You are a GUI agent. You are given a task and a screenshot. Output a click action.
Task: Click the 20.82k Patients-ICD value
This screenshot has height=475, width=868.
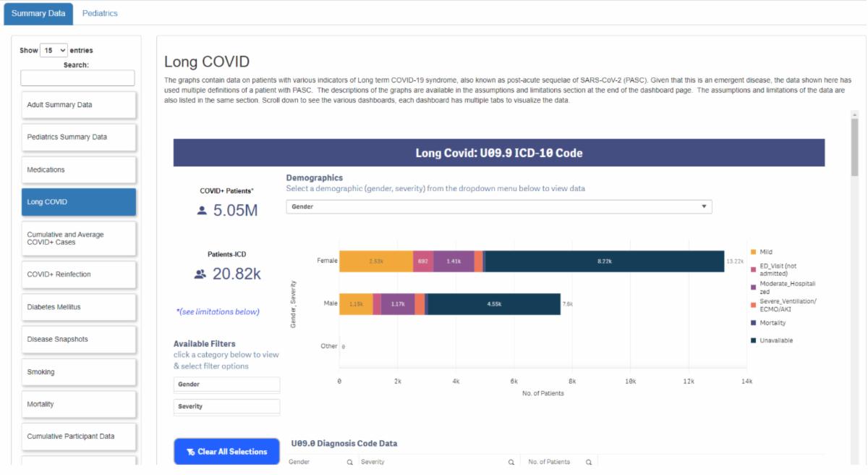(x=237, y=274)
